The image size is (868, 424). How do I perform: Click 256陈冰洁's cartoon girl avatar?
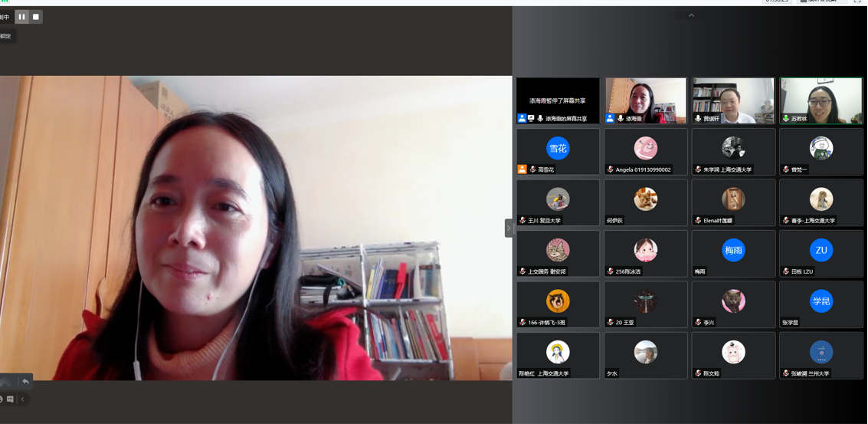(x=646, y=250)
